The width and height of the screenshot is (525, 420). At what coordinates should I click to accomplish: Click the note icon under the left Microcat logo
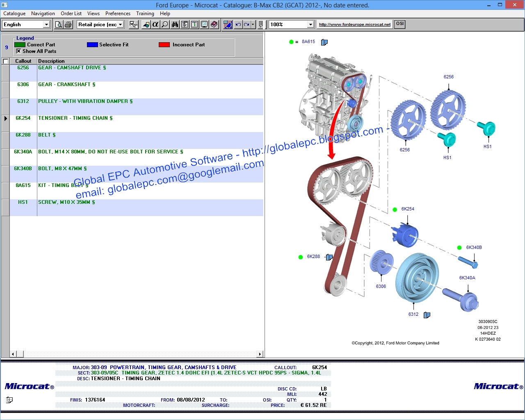tap(9, 400)
